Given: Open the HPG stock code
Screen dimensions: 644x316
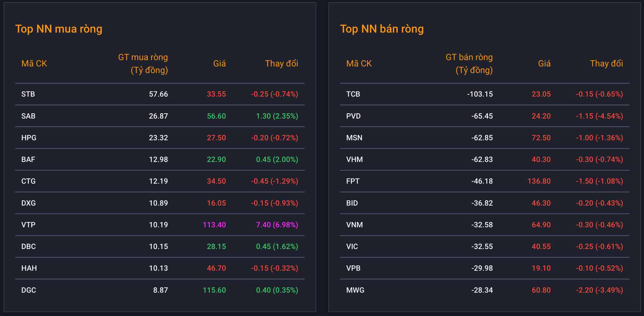Looking at the screenshot, I should coord(29,138).
